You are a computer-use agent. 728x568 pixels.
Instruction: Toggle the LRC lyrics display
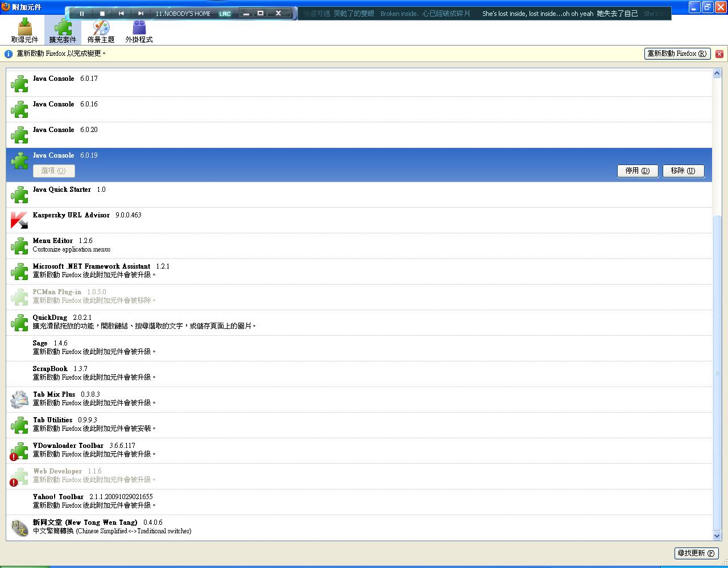click(x=225, y=14)
